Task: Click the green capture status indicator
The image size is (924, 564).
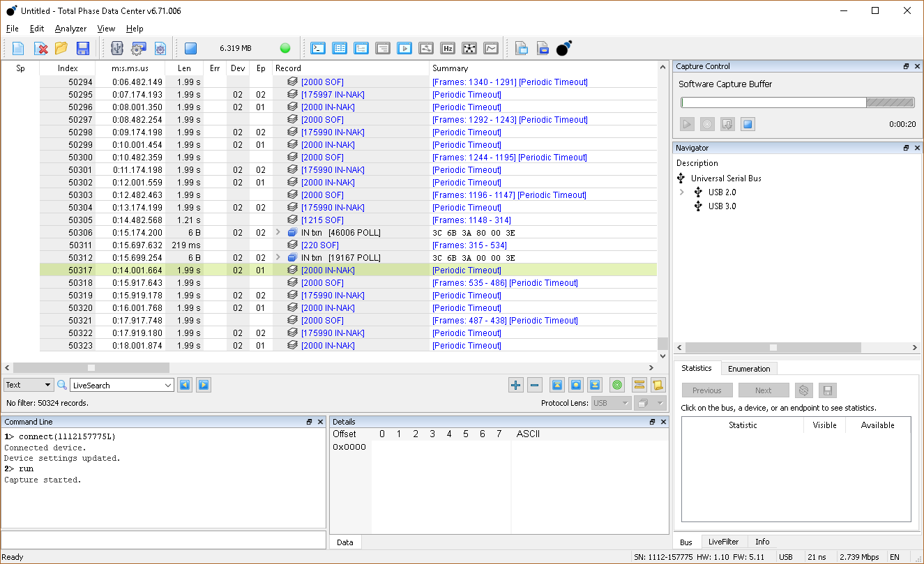Action: [285, 48]
